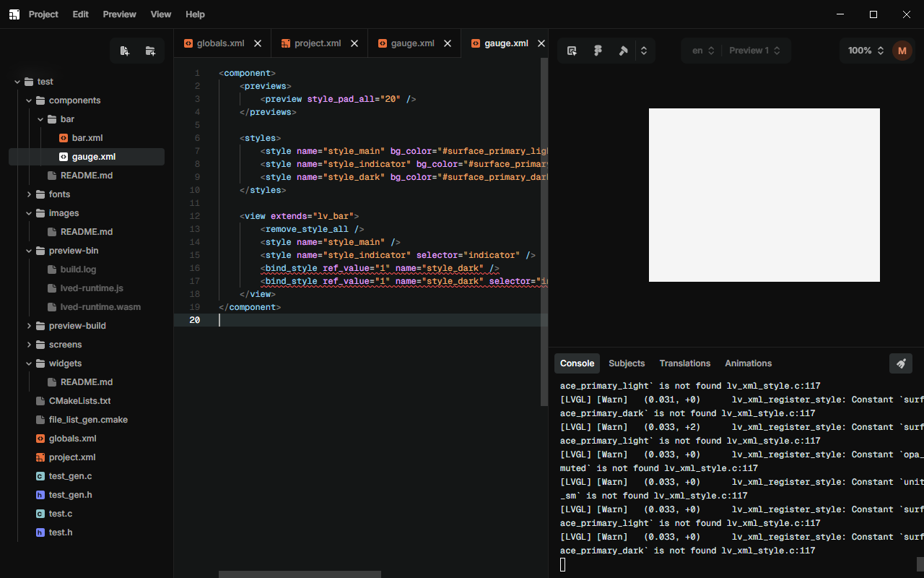Click the white preview canvas
The width and height of the screenshot is (924, 578).
click(764, 195)
